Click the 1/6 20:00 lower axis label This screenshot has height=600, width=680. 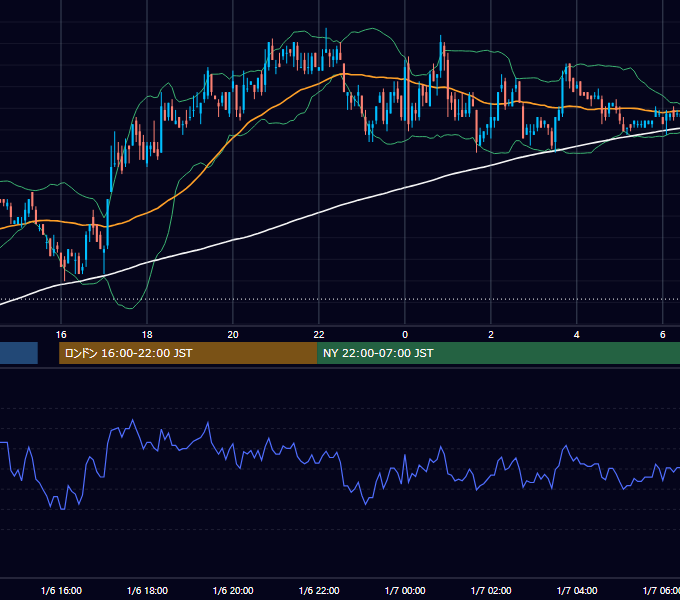pos(233,590)
